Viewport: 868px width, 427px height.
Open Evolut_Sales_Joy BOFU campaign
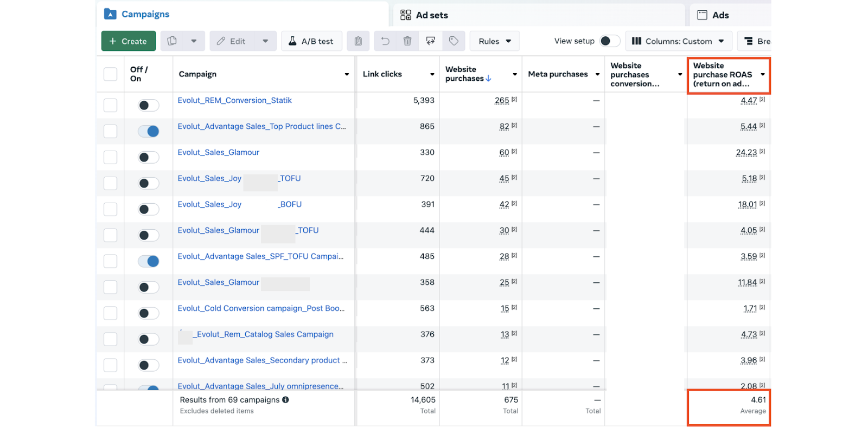(x=239, y=204)
